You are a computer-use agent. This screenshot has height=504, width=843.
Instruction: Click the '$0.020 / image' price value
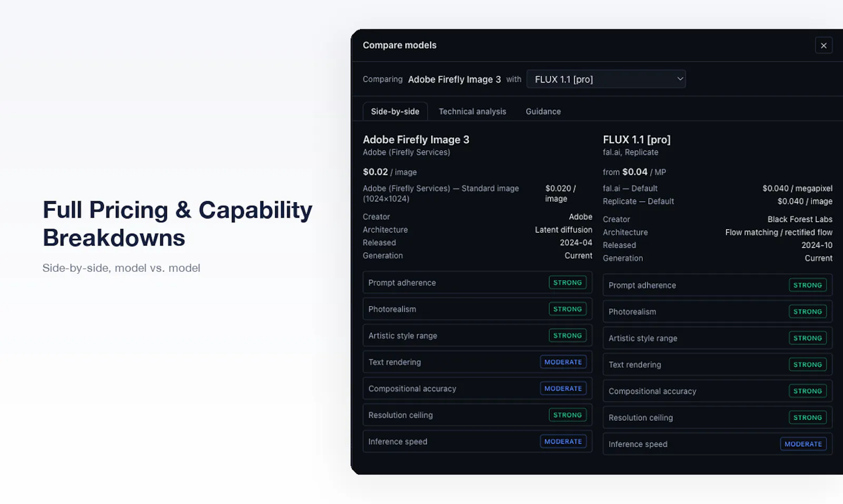(560, 193)
